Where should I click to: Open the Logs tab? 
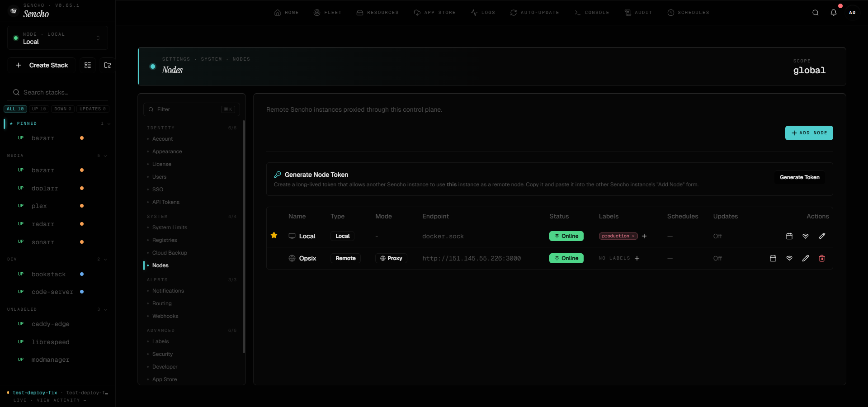click(x=483, y=13)
